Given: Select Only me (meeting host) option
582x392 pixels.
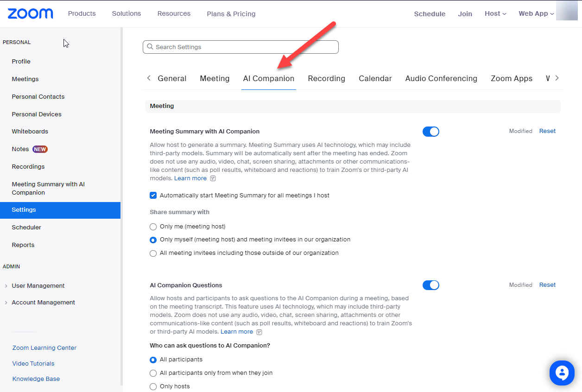Looking at the screenshot, I should [153, 227].
